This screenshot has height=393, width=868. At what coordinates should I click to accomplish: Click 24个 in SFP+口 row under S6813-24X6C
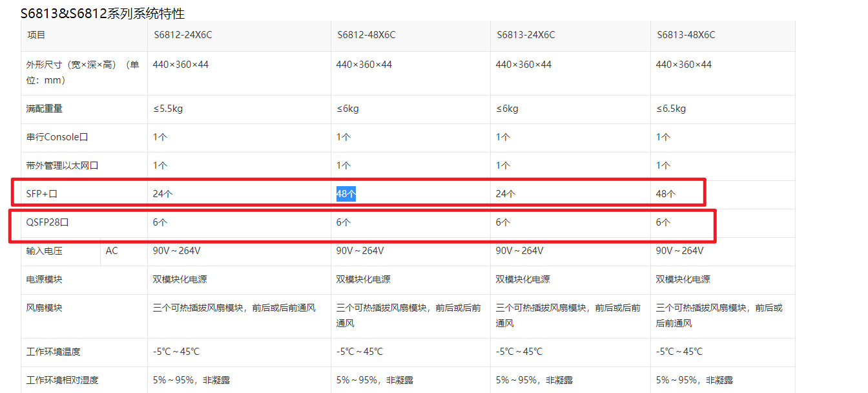point(506,194)
